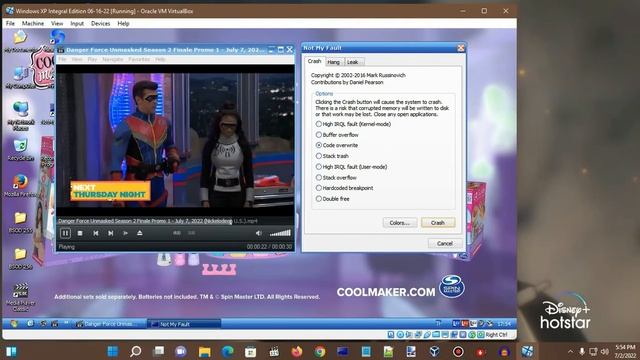Switch to Danger Force taskbar button in XP
The height and width of the screenshot is (360, 640).
click(110, 324)
